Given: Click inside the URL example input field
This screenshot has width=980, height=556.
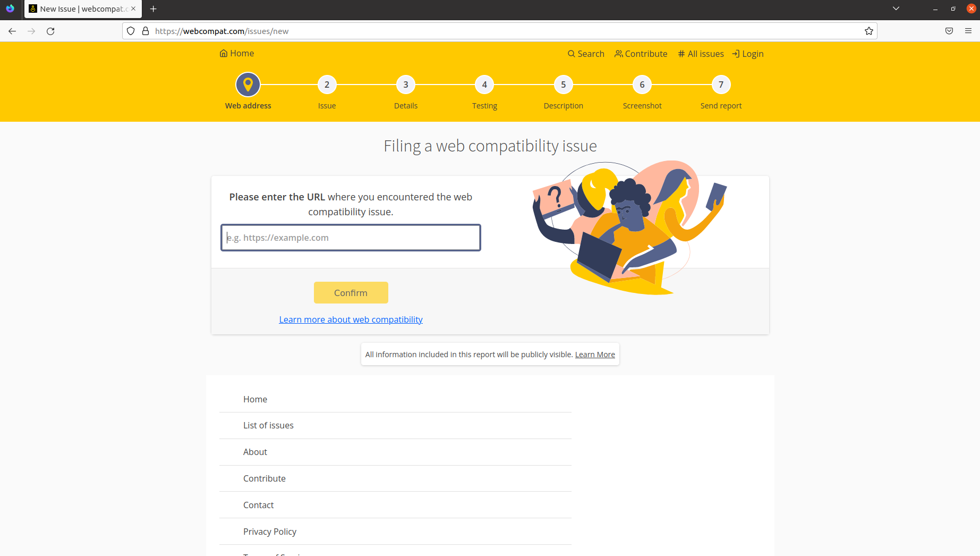Looking at the screenshot, I should click(351, 238).
